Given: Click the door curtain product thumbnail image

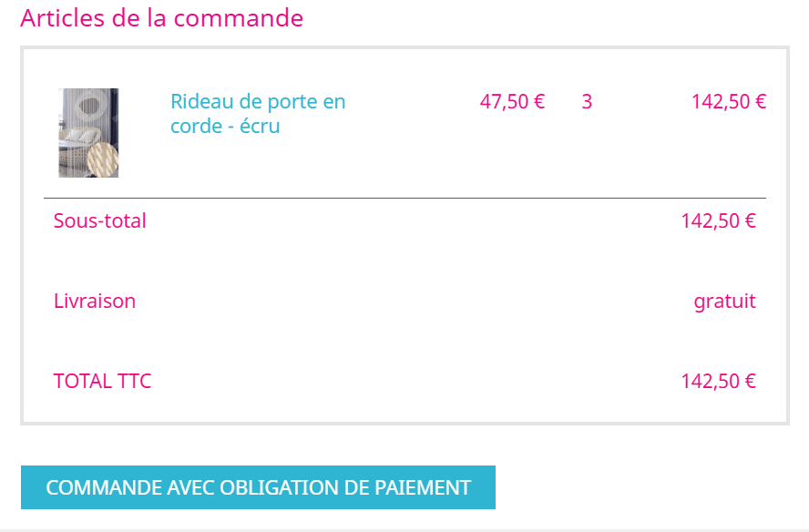Looking at the screenshot, I should coord(87,132).
